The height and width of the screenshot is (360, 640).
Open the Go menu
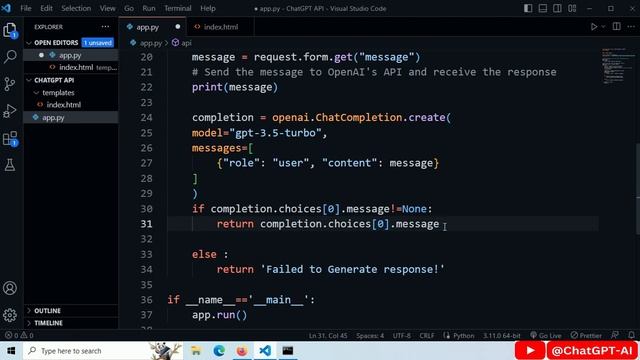coord(129,8)
